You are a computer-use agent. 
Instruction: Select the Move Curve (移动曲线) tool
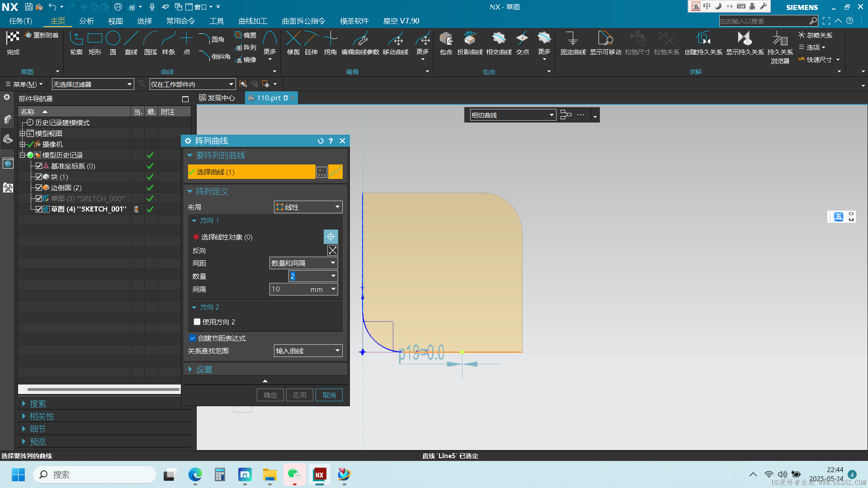[x=396, y=43]
